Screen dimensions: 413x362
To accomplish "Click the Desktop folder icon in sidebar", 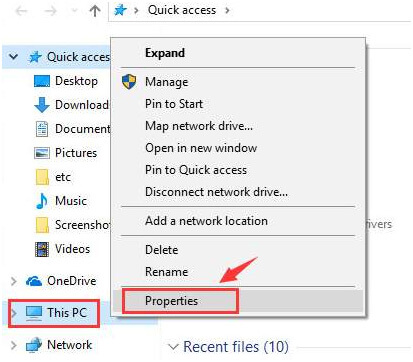I will tap(42, 81).
